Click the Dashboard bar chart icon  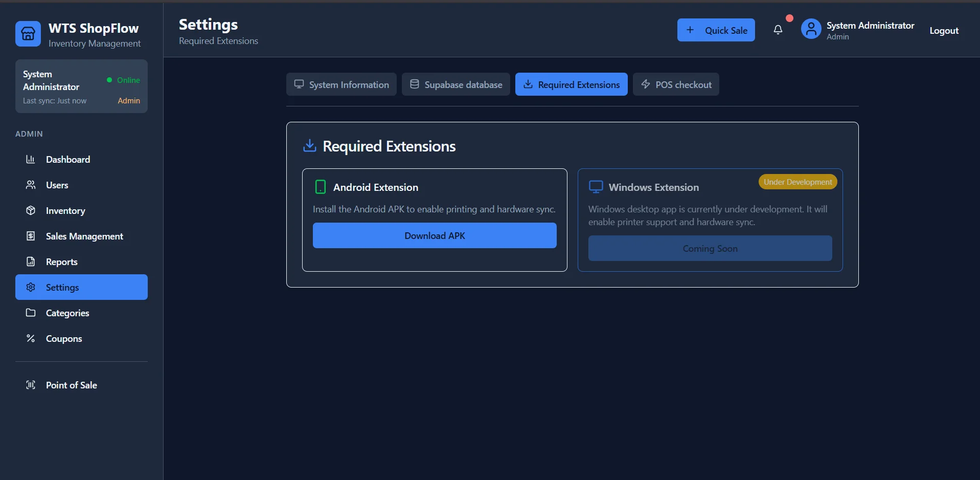click(x=31, y=159)
